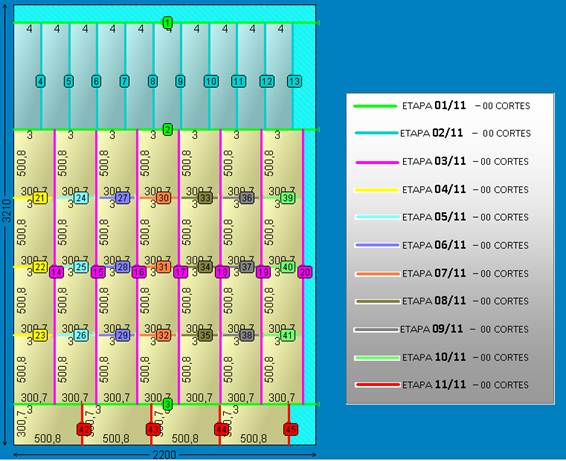Select red cut marker number 42
This screenshot has height=461, width=566.
click(84, 430)
